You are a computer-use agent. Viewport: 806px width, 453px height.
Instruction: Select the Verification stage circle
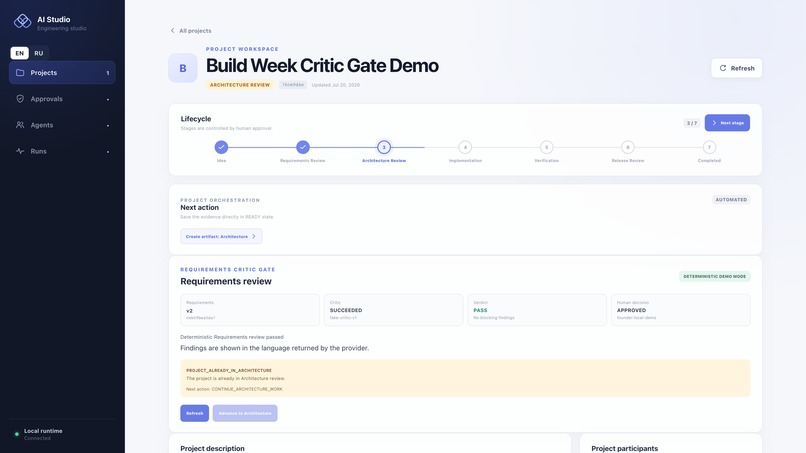[x=546, y=148]
